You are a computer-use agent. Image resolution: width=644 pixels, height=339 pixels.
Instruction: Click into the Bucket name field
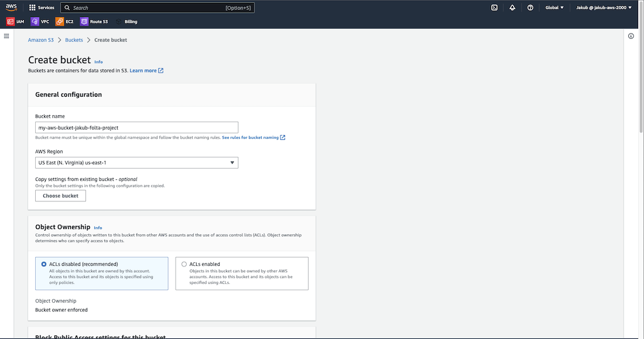point(136,128)
